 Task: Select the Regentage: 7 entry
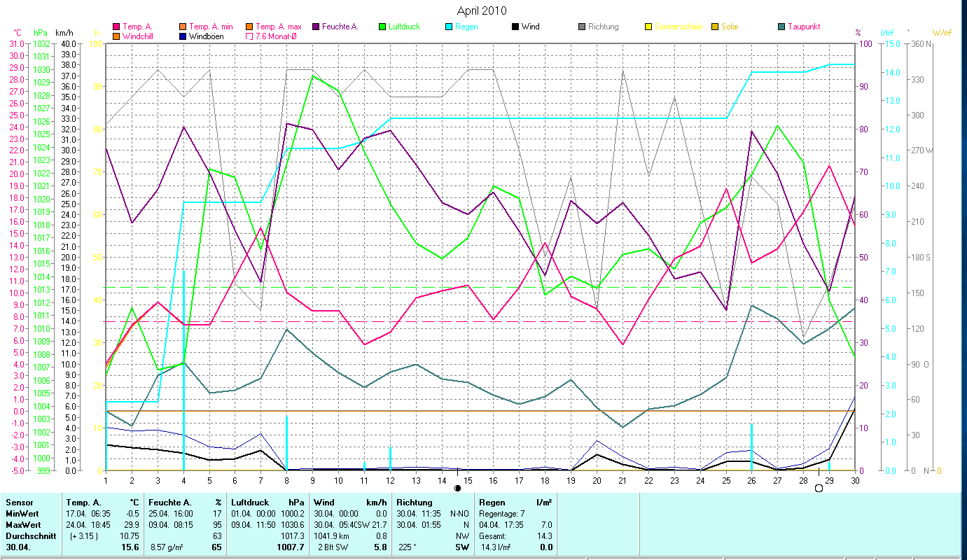(x=502, y=514)
